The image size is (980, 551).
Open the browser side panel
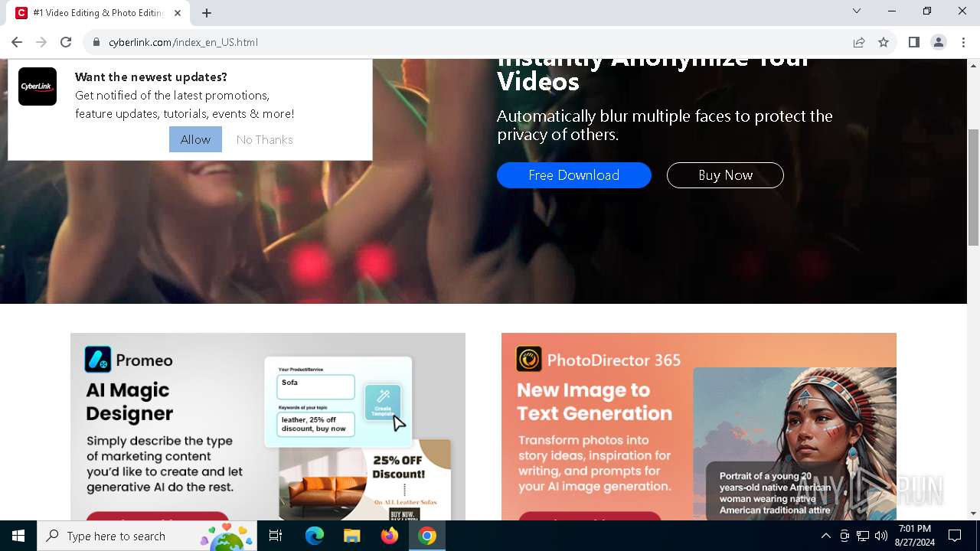pyautogui.click(x=914, y=42)
